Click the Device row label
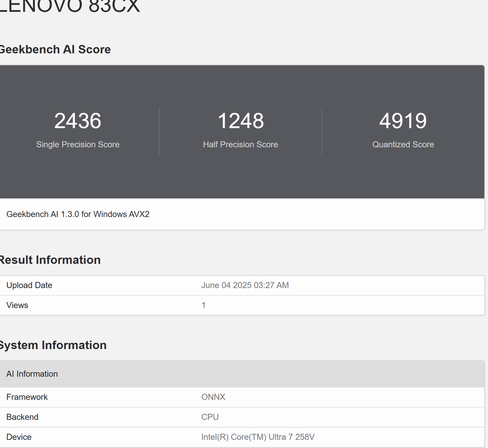488x448 pixels. pyautogui.click(x=19, y=437)
